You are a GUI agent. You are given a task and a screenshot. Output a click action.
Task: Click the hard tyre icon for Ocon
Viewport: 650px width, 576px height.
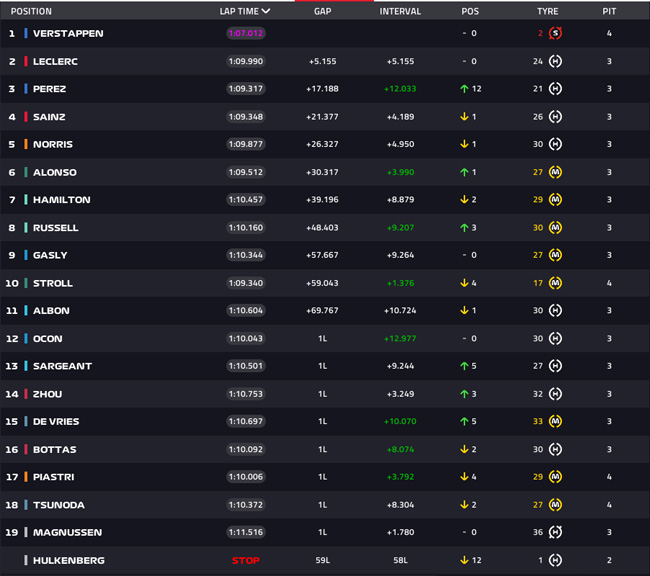point(555,338)
